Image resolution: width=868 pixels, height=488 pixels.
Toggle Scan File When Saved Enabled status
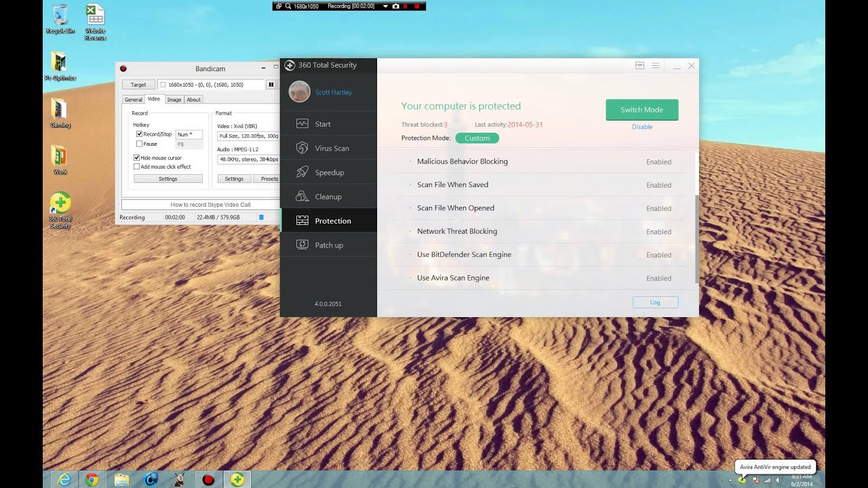click(x=658, y=185)
